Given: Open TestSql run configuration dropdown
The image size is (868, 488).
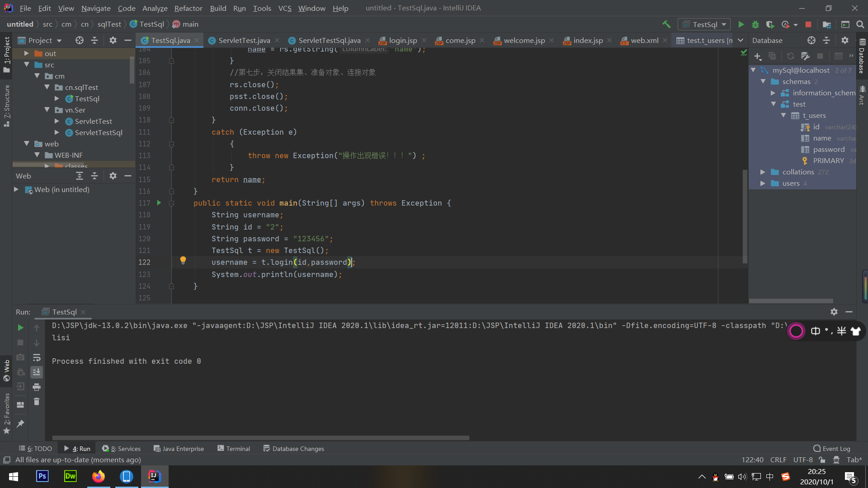Looking at the screenshot, I should coord(704,24).
